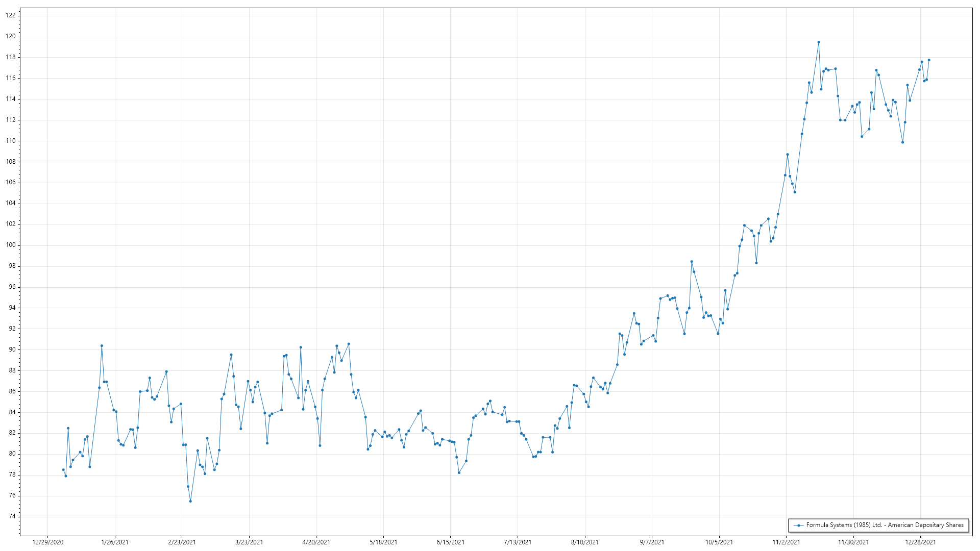Click the 122 y-axis value label
Viewport: 980px width, 551px height.
(x=11, y=15)
